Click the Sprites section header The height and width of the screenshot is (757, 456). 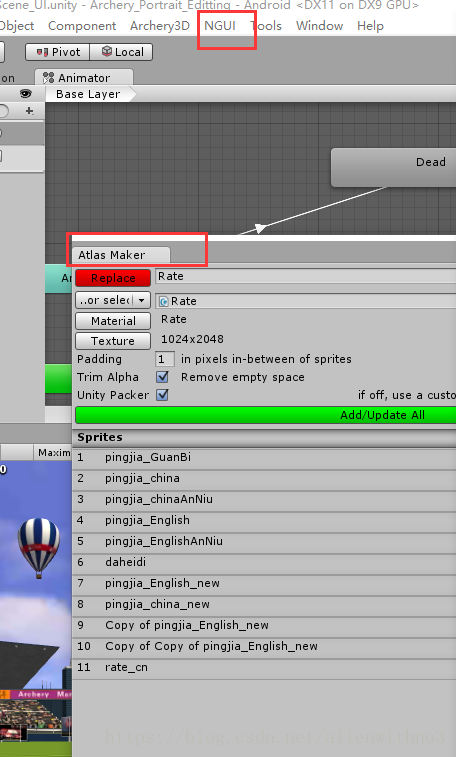point(264,437)
